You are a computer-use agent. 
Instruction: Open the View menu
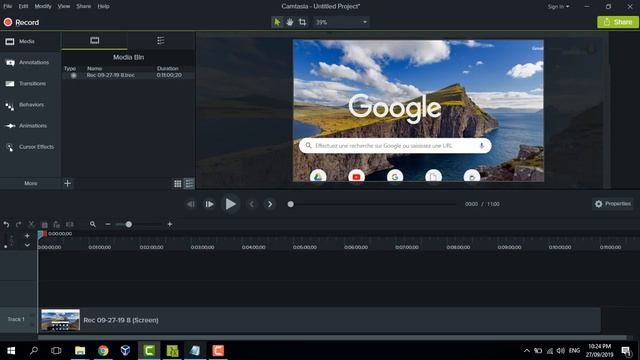64,6
